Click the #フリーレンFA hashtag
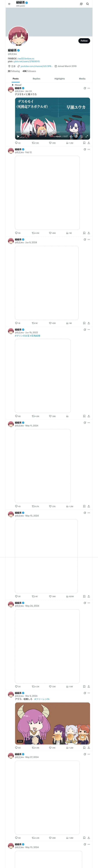 tap(42, 699)
